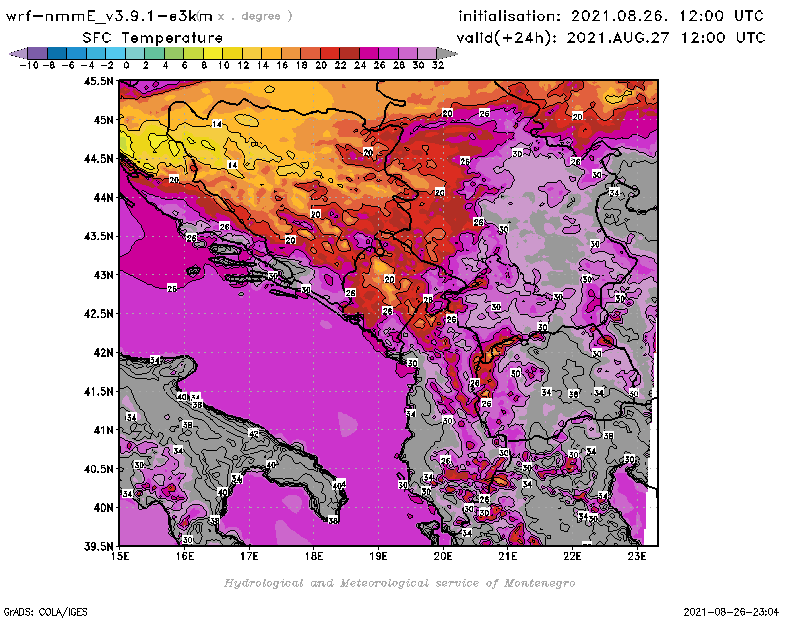800x618 pixels.
Task: Click the light plum 30 to 32 legend swatch
Action: [428, 53]
